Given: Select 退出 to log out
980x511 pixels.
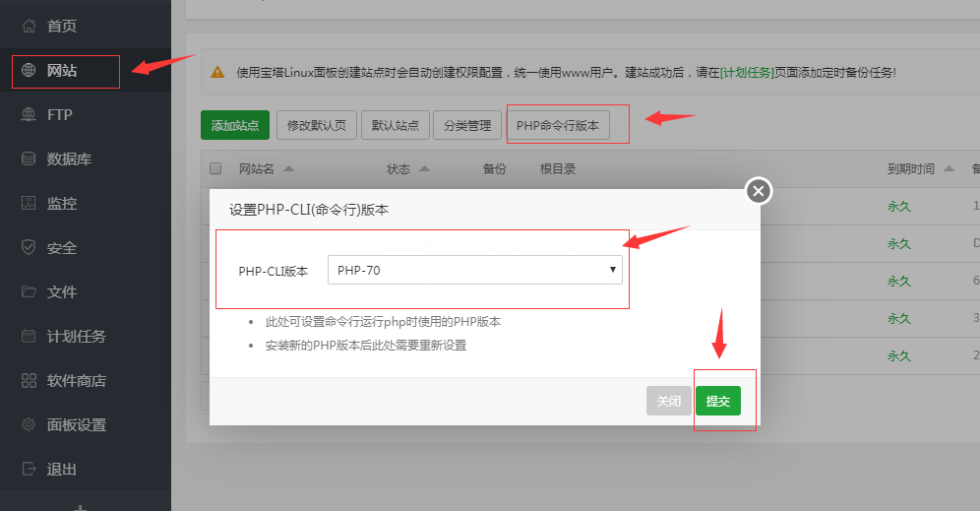Looking at the screenshot, I should point(62,469).
